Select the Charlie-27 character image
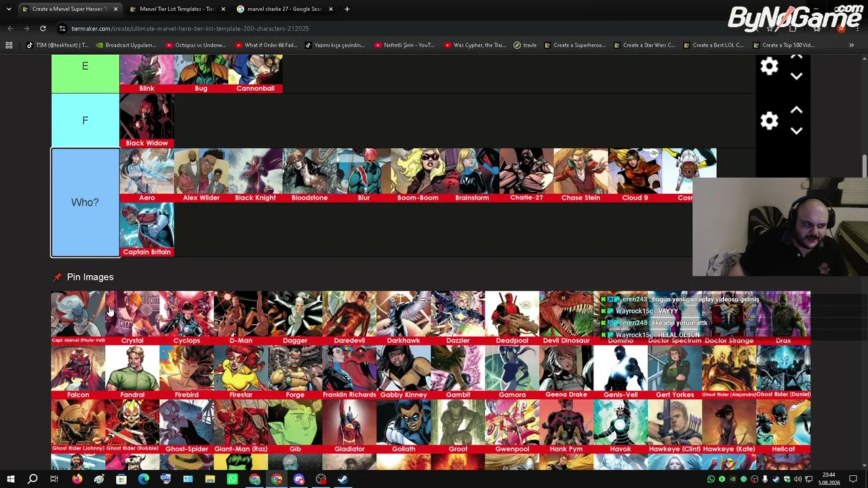The image size is (868, 488). pos(526,176)
